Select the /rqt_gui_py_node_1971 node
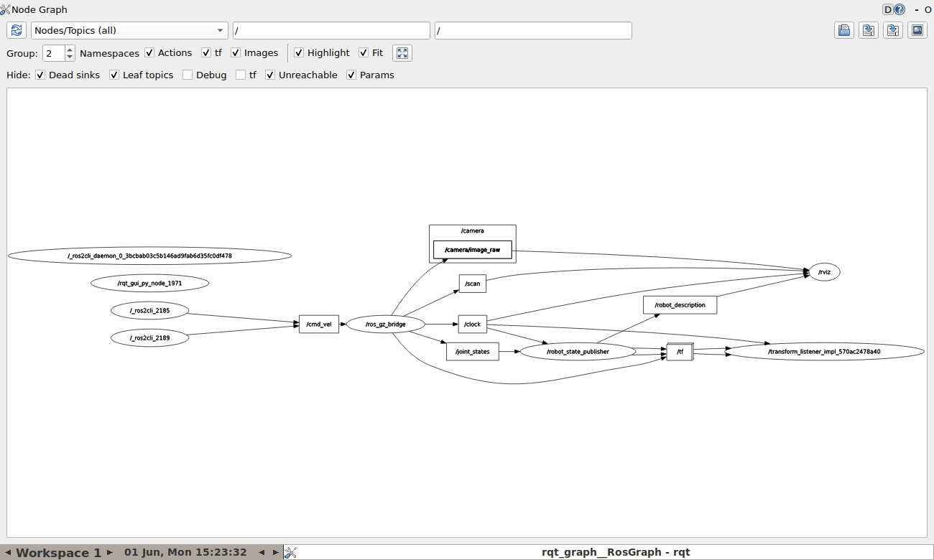This screenshot has height=560, width=934. 150,284
